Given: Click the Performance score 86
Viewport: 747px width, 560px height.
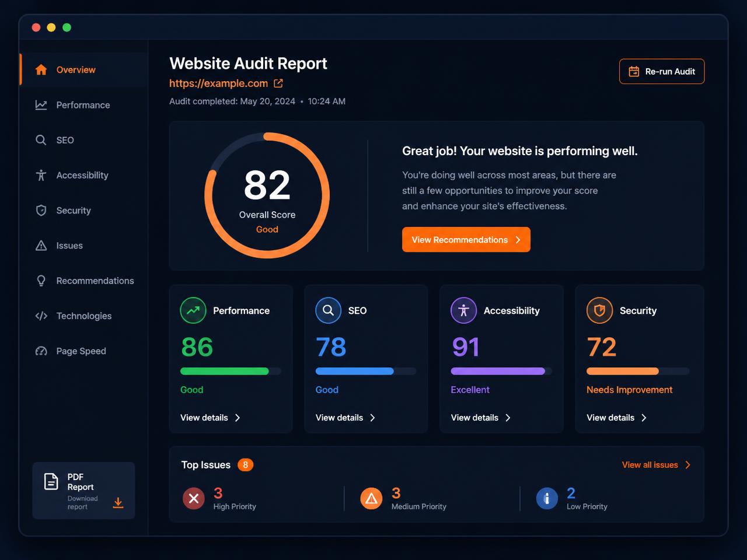Looking at the screenshot, I should point(197,347).
